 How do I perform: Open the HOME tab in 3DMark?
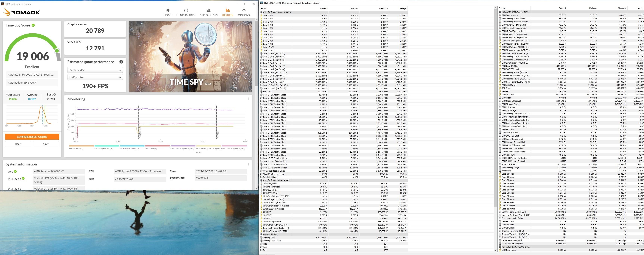click(167, 12)
